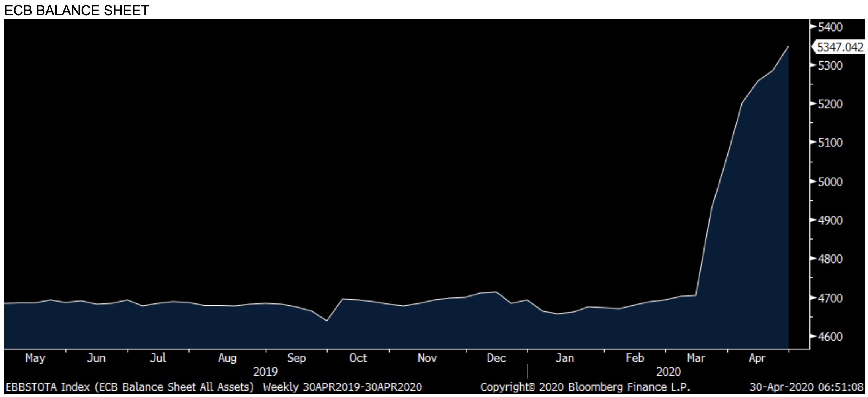Click the line's peak at the chart's right end
The height and width of the screenshot is (397, 868).
pos(788,47)
